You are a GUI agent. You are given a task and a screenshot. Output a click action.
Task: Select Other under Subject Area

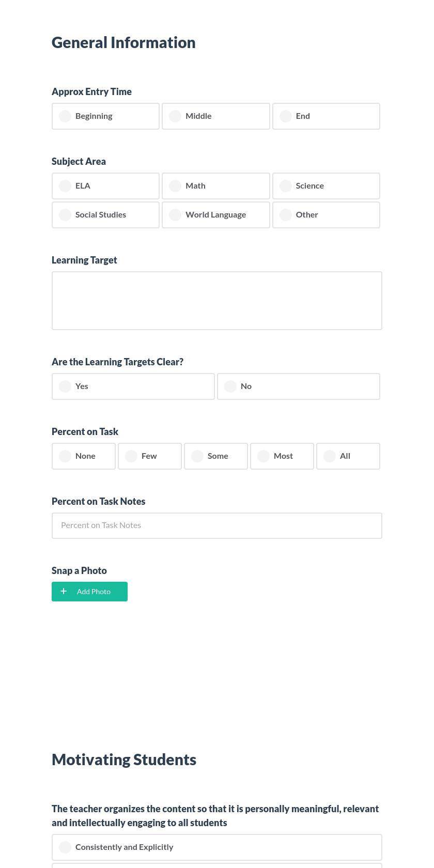[326, 214]
